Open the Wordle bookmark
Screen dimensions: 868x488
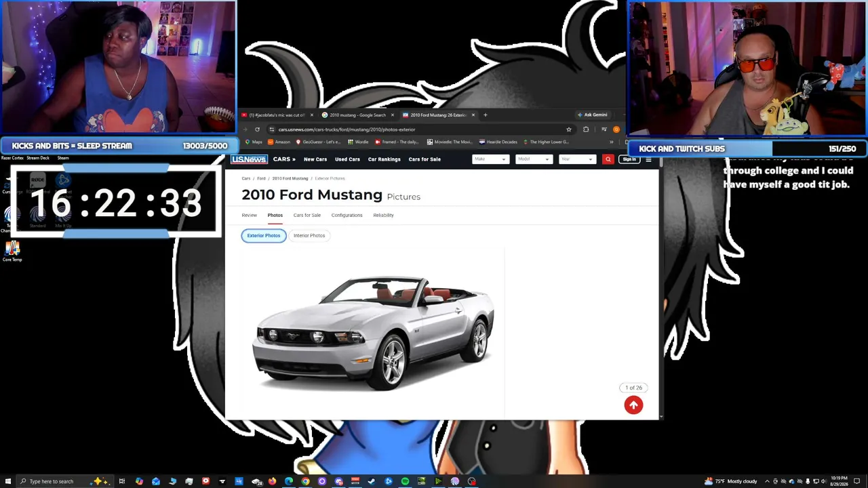point(358,142)
